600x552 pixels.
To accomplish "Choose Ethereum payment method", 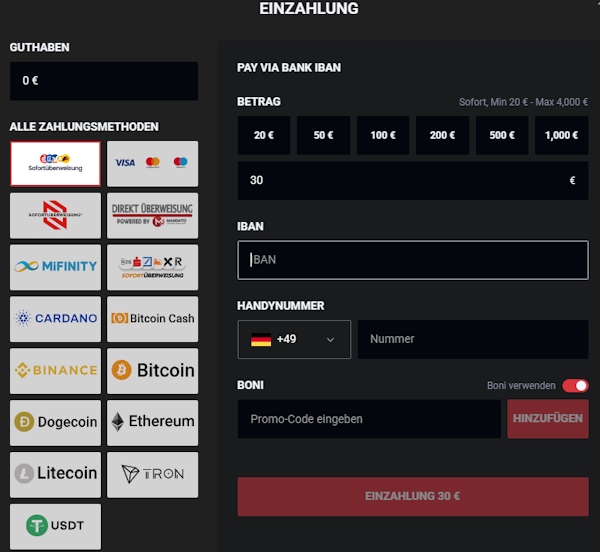I will tap(152, 423).
